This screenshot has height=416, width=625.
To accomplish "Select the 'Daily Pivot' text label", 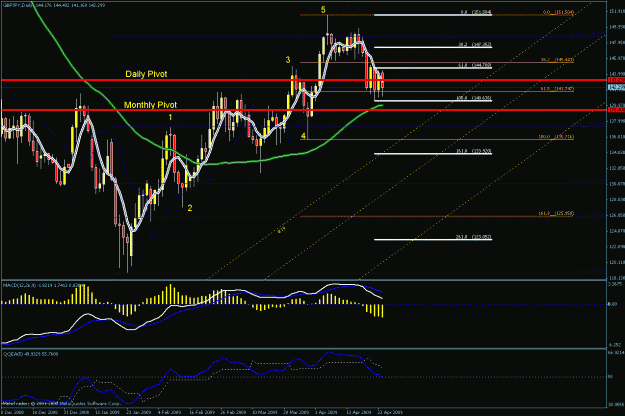I will point(146,74).
